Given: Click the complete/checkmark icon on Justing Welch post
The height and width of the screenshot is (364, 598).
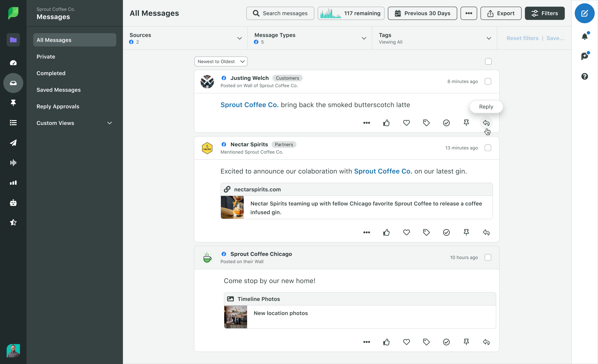Looking at the screenshot, I should [x=446, y=123].
